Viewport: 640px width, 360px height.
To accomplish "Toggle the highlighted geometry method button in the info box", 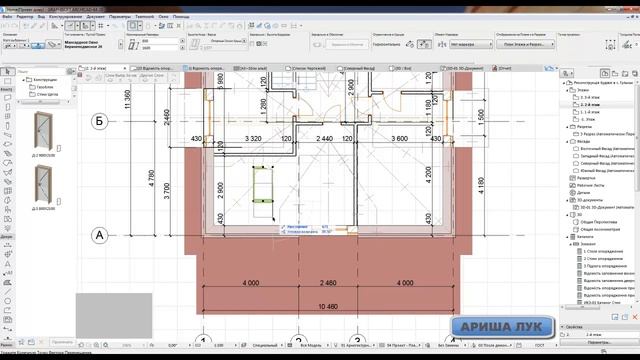I will point(38,45).
